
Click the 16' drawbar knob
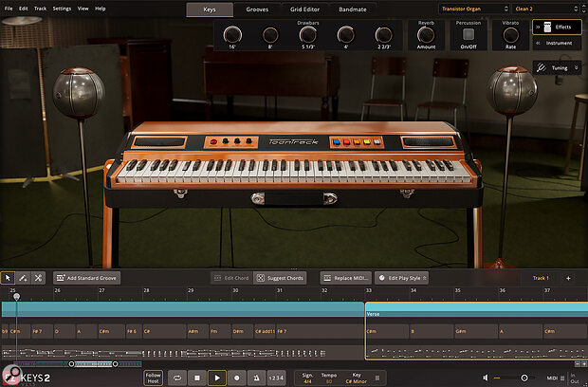tap(232, 35)
